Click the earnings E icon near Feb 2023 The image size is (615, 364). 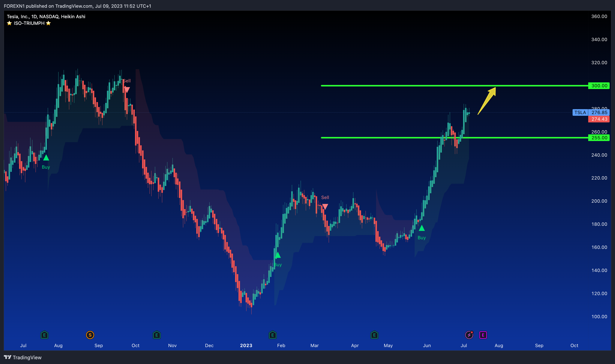click(x=273, y=335)
